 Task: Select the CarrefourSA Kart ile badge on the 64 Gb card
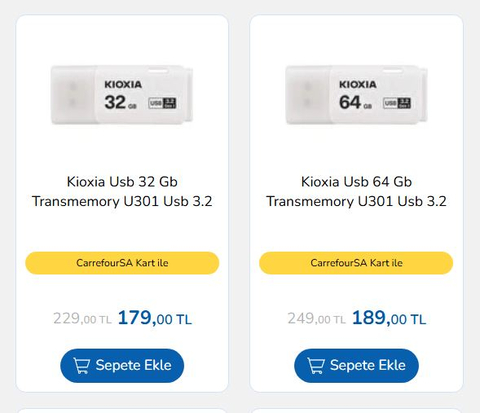tap(356, 263)
